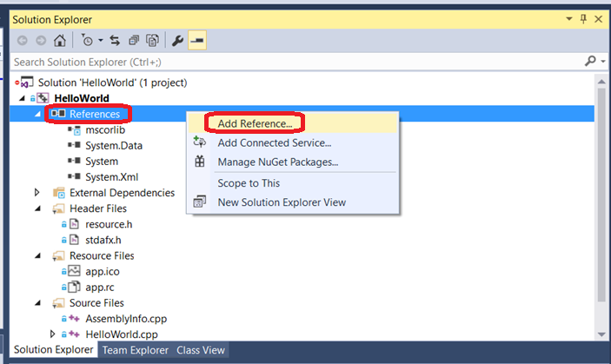The width and height of the screenshot is (611, 364).
Task: Click the Collapse All toolbar icon
Action: pos(134,40)
